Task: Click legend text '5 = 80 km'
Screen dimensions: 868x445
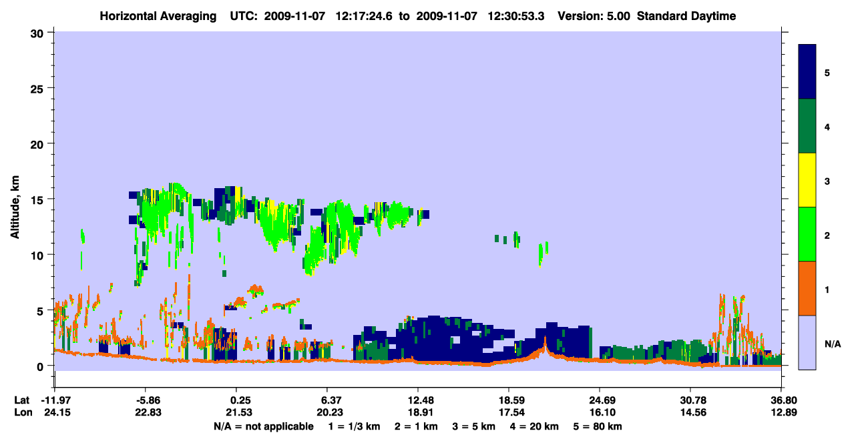Action: point(598,426)
